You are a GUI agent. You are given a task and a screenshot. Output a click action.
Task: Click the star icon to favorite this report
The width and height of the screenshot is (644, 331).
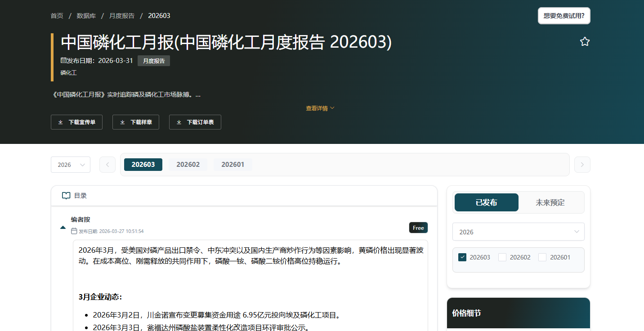[x=585, y=41]
